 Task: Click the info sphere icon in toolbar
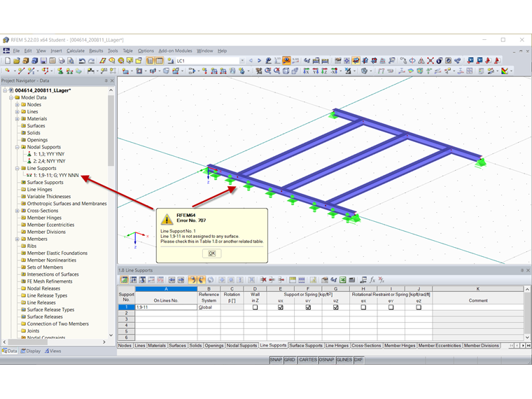click(x=440, y=61)
